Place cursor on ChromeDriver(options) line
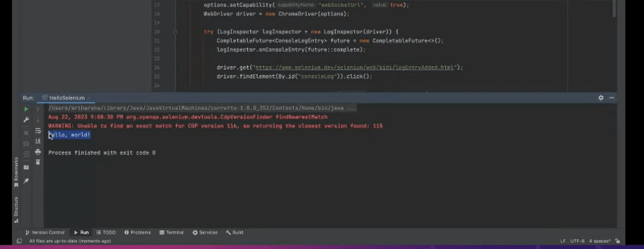644x249 pixels. click(x=276, y=14)
